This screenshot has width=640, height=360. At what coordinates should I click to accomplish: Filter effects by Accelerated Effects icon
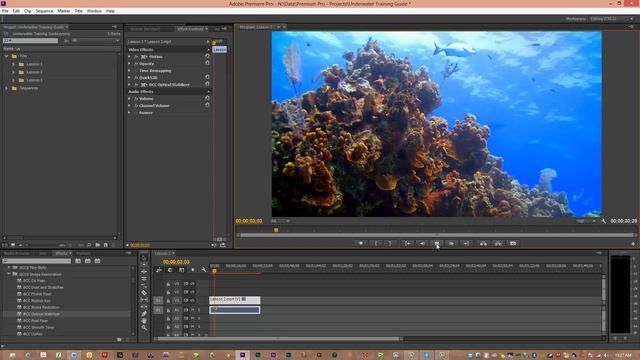coord(78,261)
